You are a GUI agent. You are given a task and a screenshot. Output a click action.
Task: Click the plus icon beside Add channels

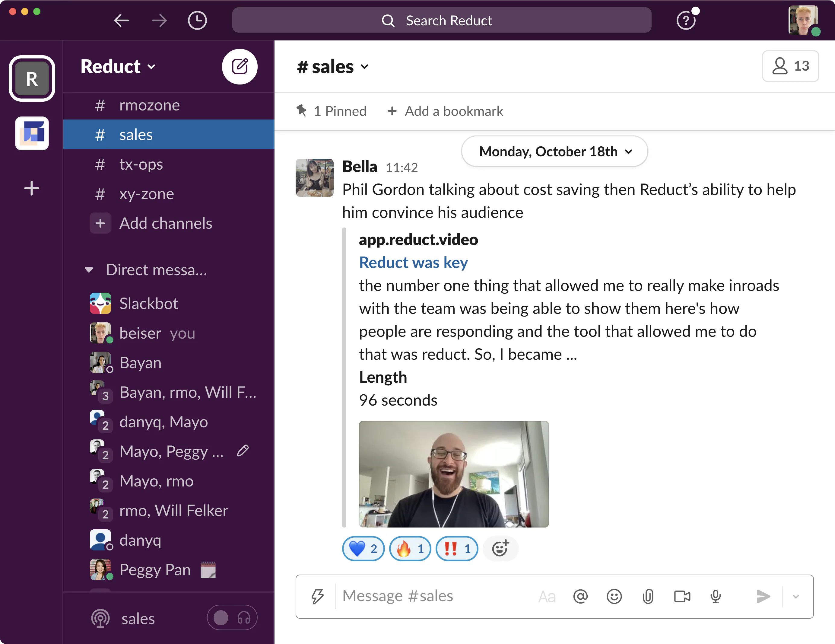[100, 223]
